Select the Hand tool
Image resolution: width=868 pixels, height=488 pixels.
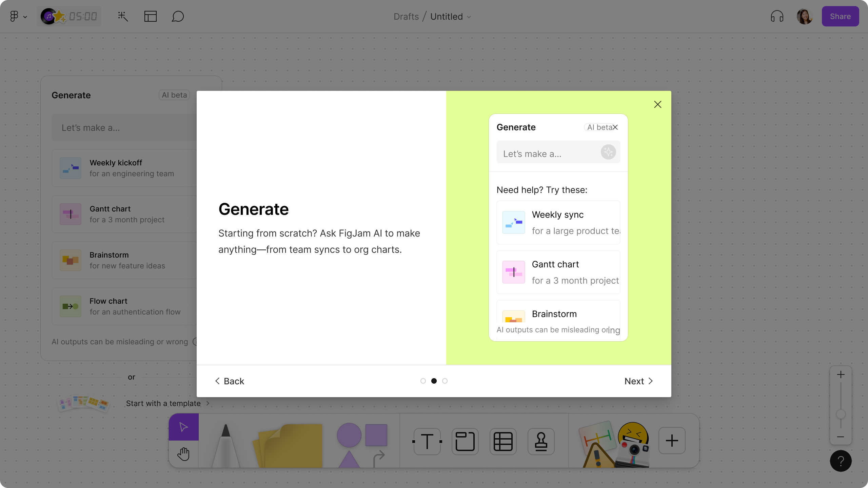coord(184,454)
